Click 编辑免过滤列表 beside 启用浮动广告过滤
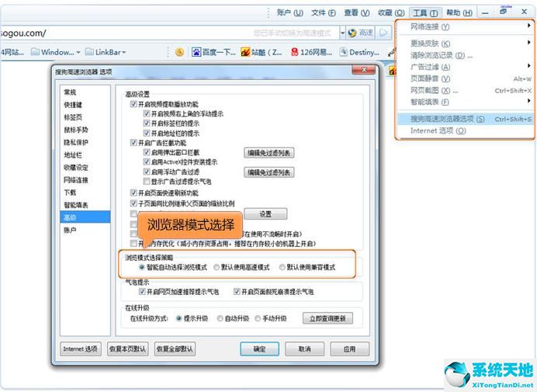 point(268,172)
